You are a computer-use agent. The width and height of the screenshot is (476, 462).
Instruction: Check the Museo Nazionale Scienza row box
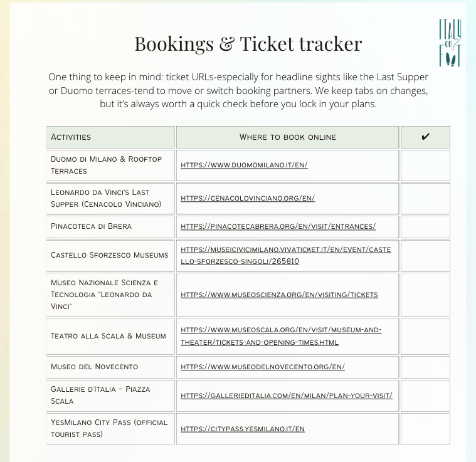(425, 295)
